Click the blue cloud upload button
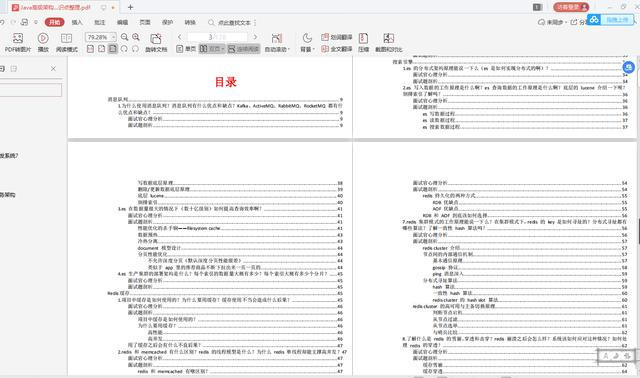640x378 pixels. tap(611, 20)
